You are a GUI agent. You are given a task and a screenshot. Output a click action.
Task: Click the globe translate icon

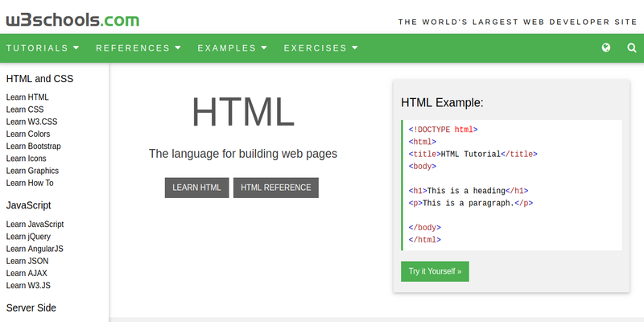(606, 47)
